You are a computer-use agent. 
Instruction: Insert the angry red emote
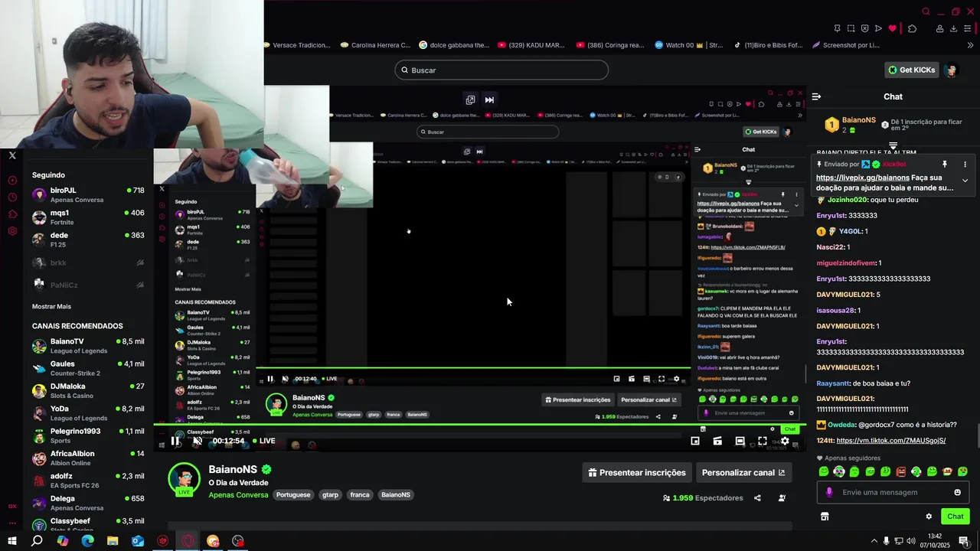point(900,471)
